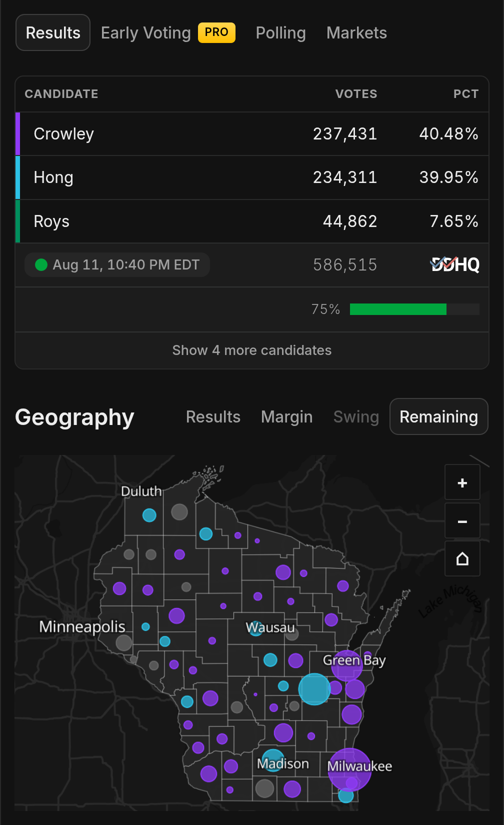Click Hong's vote count 234,311

tap(345, 177)
